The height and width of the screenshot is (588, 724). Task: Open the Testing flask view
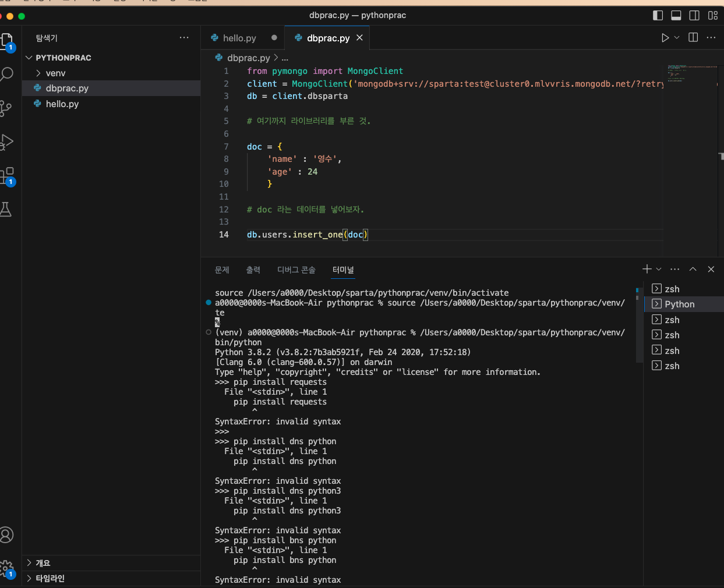tap(6, 210)
